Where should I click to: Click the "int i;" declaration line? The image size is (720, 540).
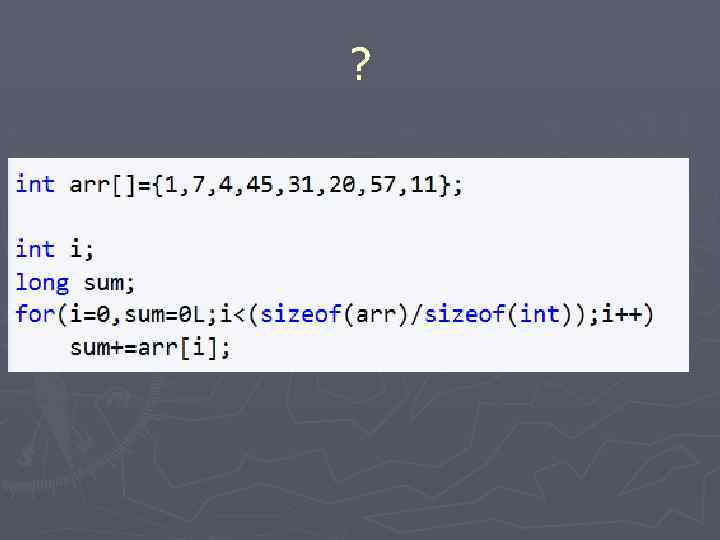point(55,249)
